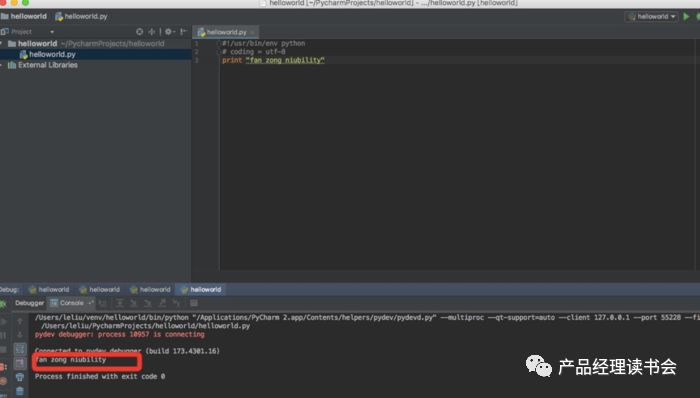
Task: Click helloworld.py in the navigation bar
Action: pos(81,17)
